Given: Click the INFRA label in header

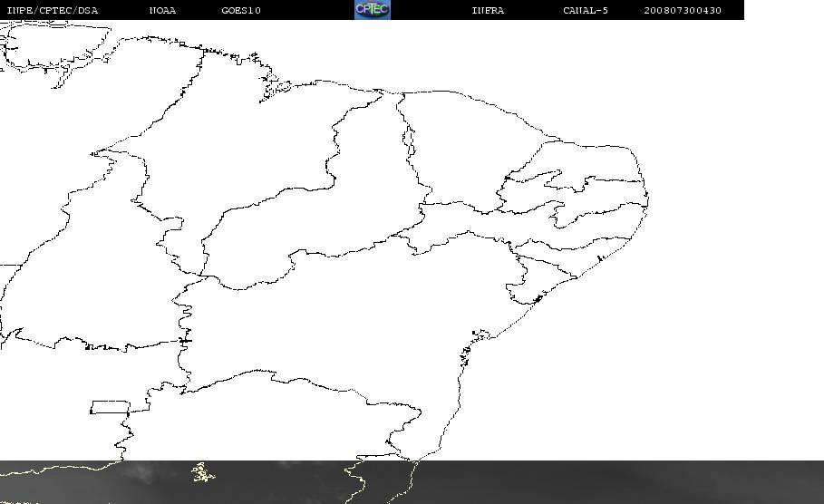Looking at the screenshot, I should 488,11.
